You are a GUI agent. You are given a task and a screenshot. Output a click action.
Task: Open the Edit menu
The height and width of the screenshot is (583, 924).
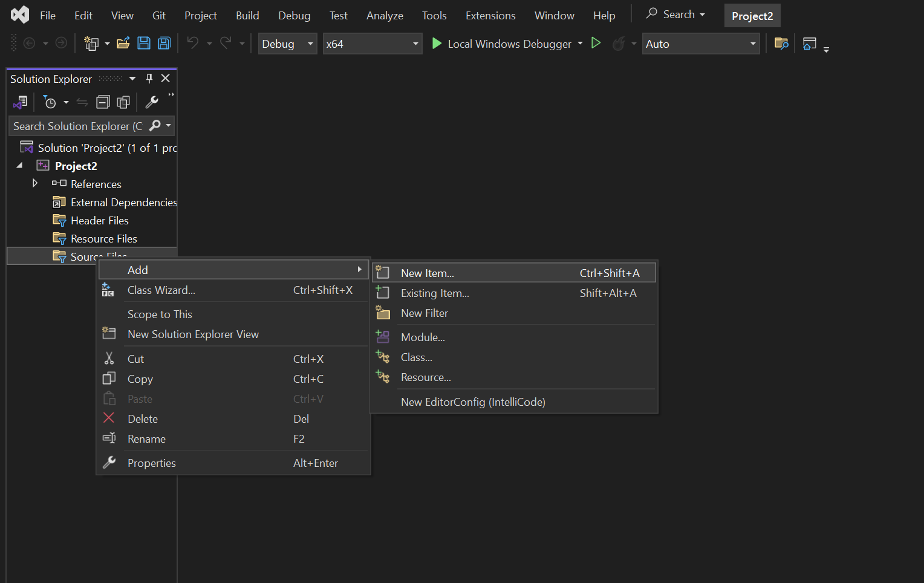point(83,15)
